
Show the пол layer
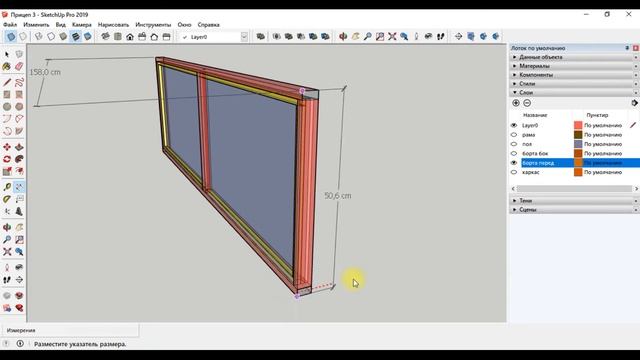pyautogui.click(x=514, y=144)
